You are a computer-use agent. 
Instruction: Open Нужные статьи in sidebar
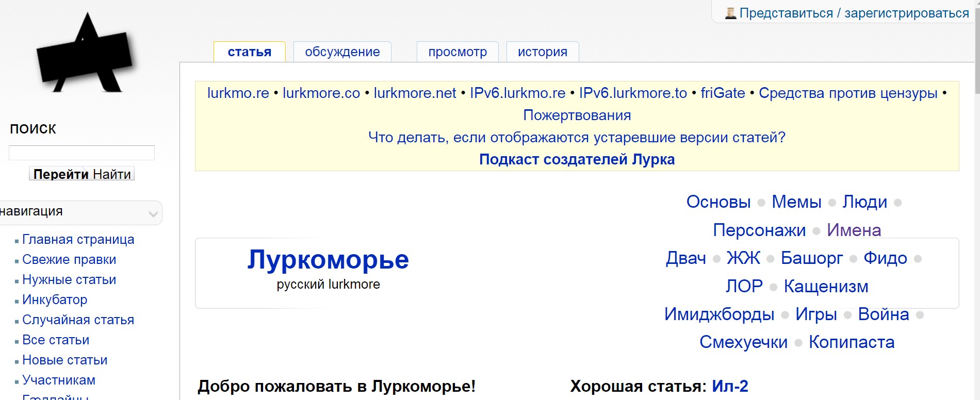tap(69, 280)
